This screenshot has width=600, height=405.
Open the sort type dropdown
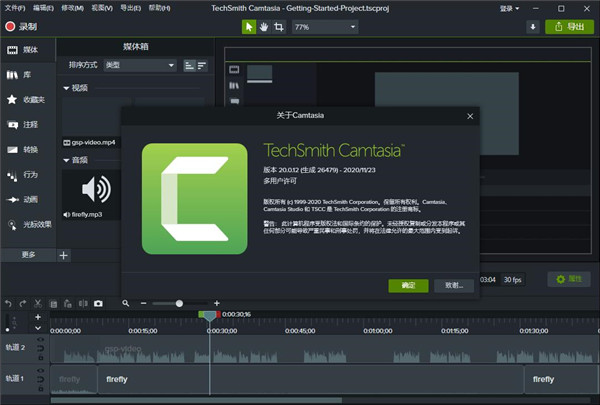(140, 65)
